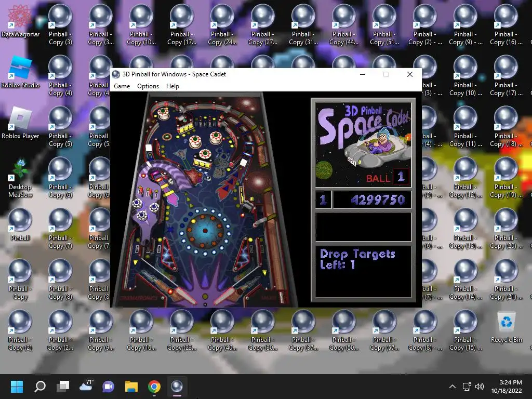Viewport: 532px width, 399px height.
Task: Select Pinball - Copy (18) shortcut
Action: 506,127
